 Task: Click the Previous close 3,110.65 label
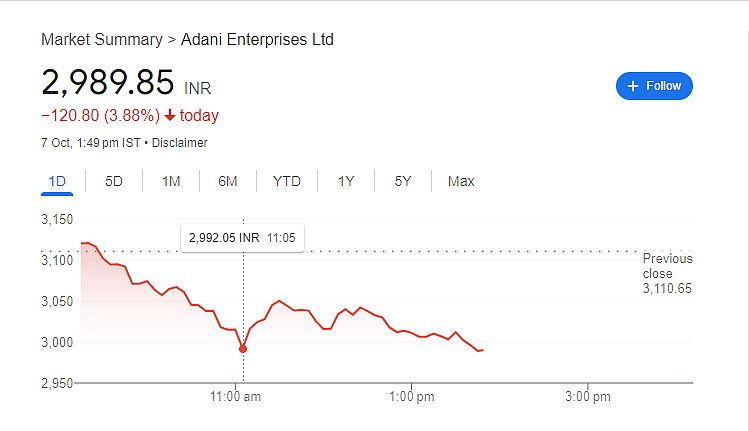[x=667, y=273]
